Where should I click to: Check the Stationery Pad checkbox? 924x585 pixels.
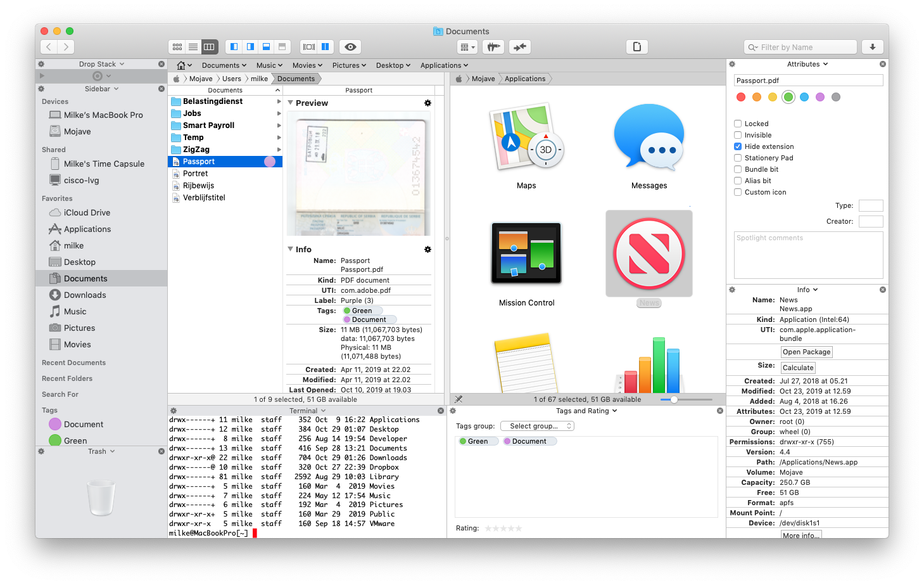click(738, 158)
